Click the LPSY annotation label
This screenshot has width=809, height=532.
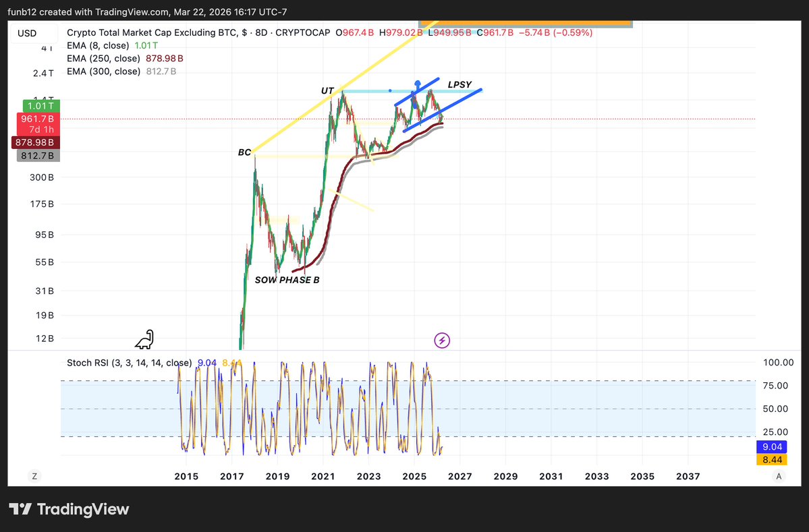[x=459, y=84]
